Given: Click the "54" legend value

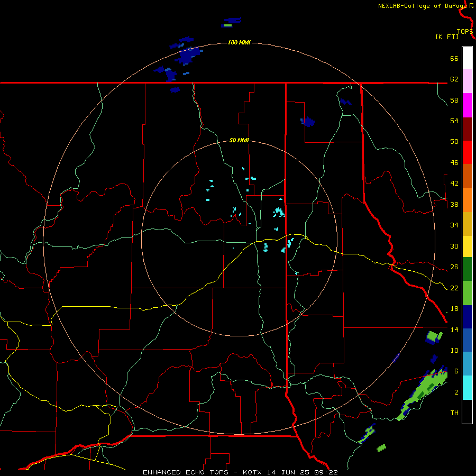Looking at the screenshot, I should point(454,121).
